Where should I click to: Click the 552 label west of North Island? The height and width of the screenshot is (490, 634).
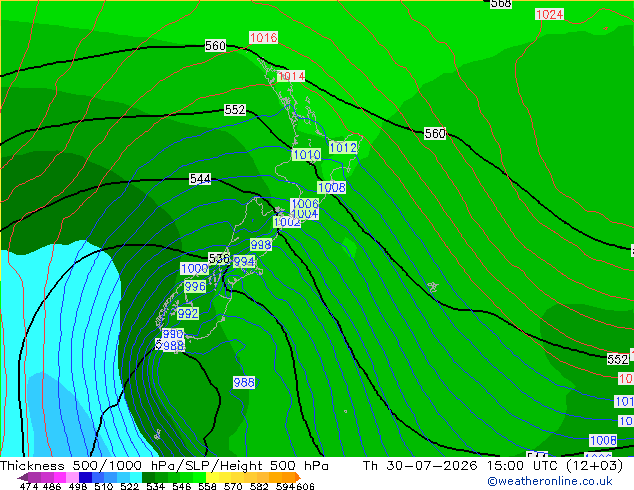[235, 110]
